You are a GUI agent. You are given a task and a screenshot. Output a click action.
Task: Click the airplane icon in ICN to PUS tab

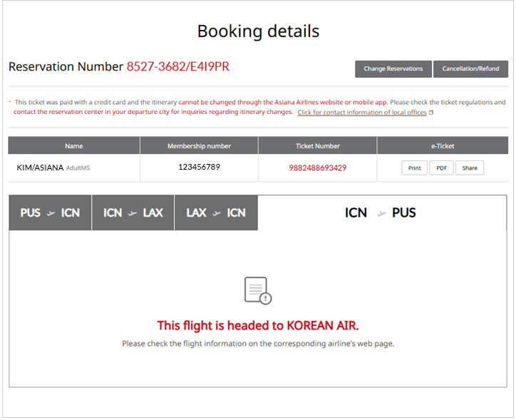point(381,213)
